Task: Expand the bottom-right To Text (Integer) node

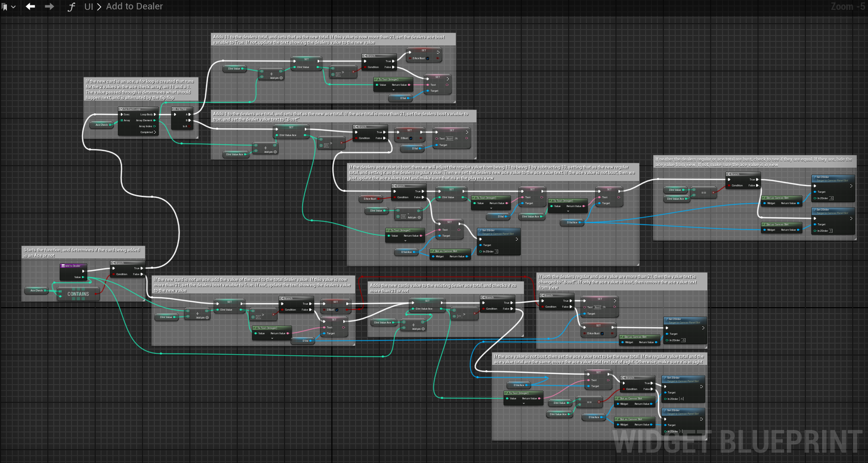Action: click(524, 403)
